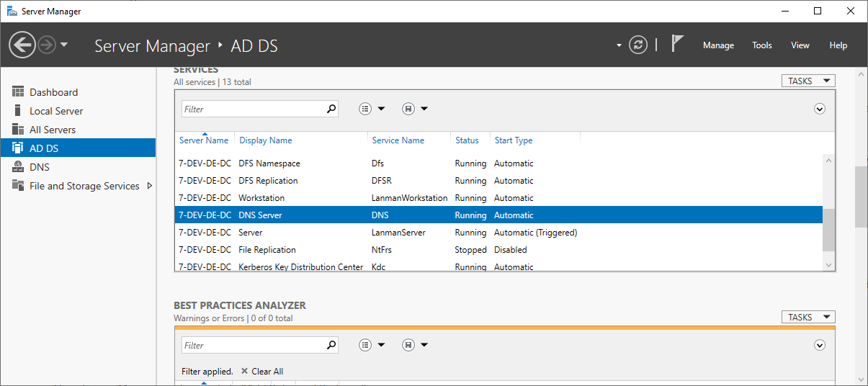The image size is (868, 386).
Task: Click the Services list scrollbar up arrow
Action: (828, 161)
